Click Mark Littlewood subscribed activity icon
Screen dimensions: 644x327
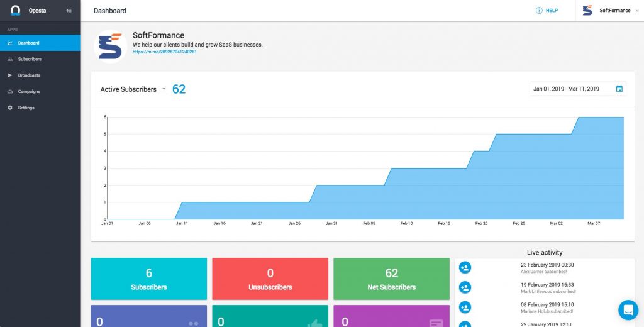[x=465, y=287]
